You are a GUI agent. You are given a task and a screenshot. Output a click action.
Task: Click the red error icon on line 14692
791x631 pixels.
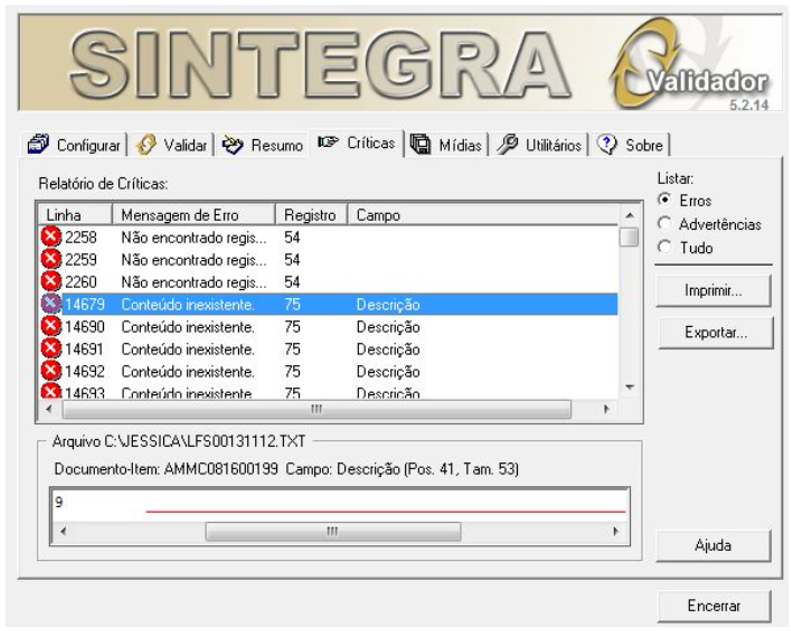point(51,371)
